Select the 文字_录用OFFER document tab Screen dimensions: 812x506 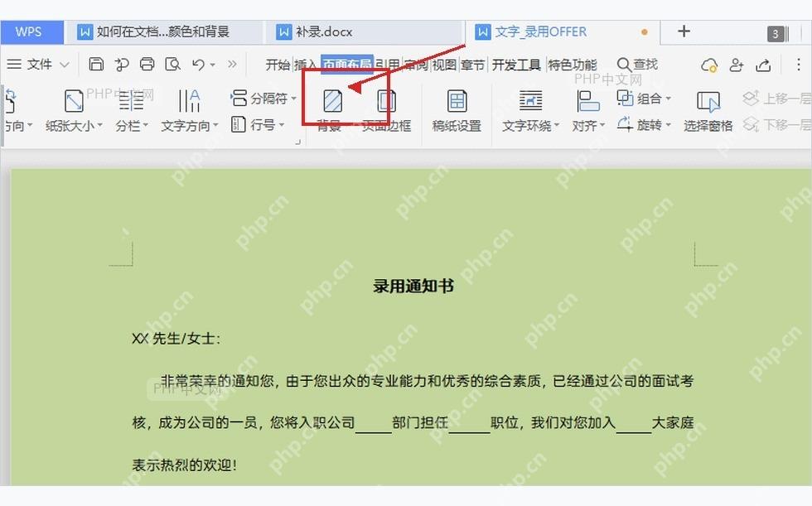coord(563,32)
